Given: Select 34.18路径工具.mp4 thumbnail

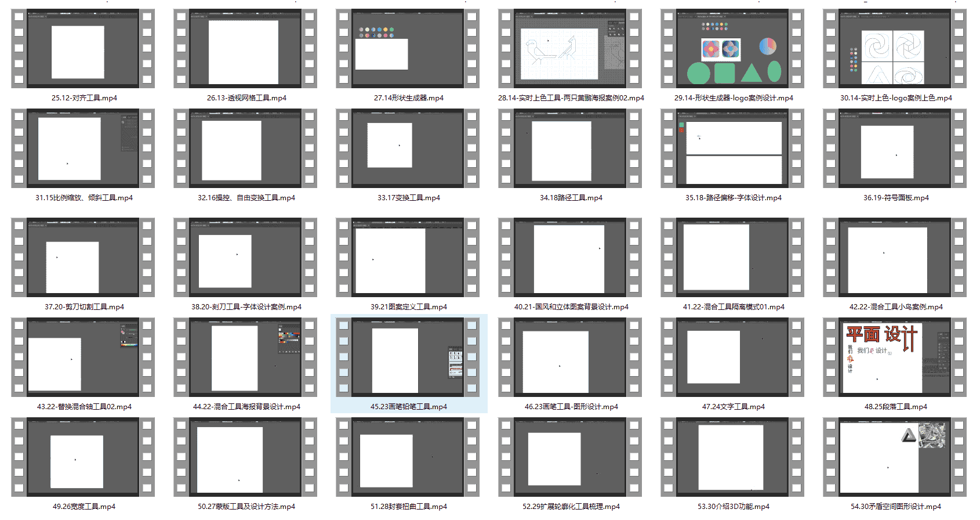Looking at the screenshot, I should point(570,149).
